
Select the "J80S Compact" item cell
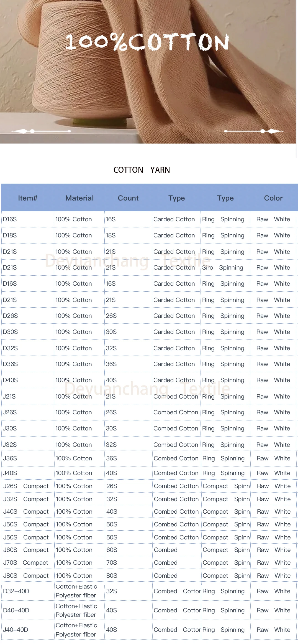click(26, 576)
